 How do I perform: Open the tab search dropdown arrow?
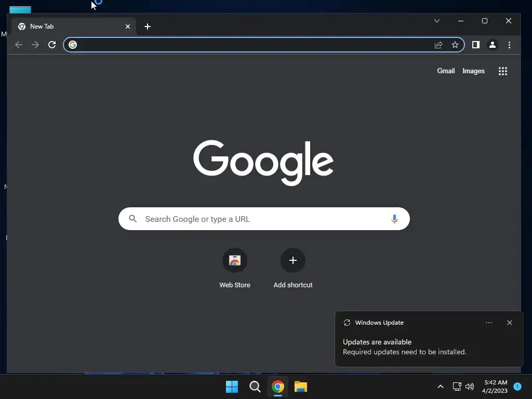click(437, 21)
